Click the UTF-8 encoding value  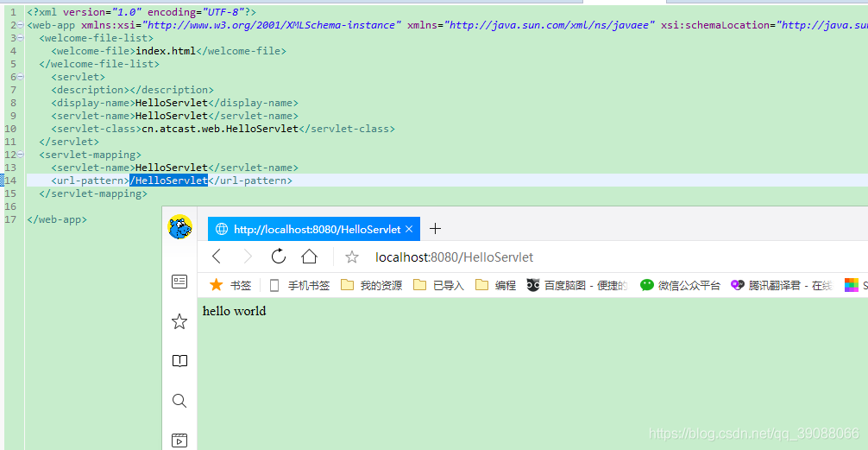(x=222, y=11)
